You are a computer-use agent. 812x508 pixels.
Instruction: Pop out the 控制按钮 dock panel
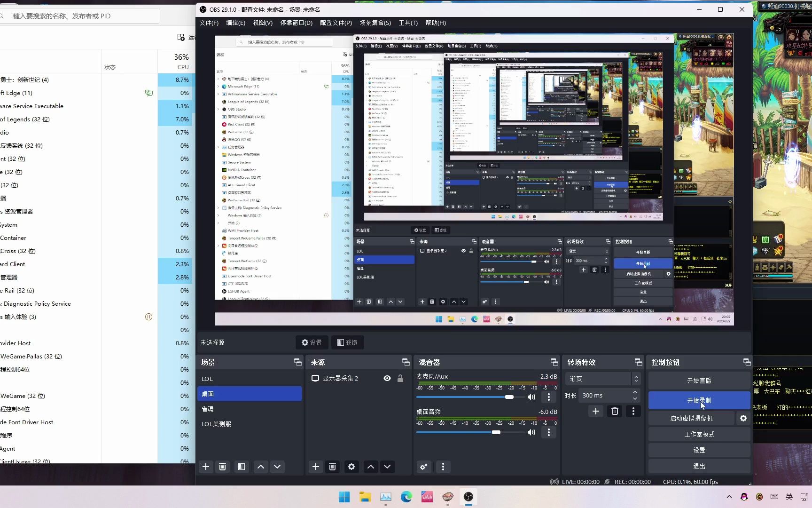747,362
